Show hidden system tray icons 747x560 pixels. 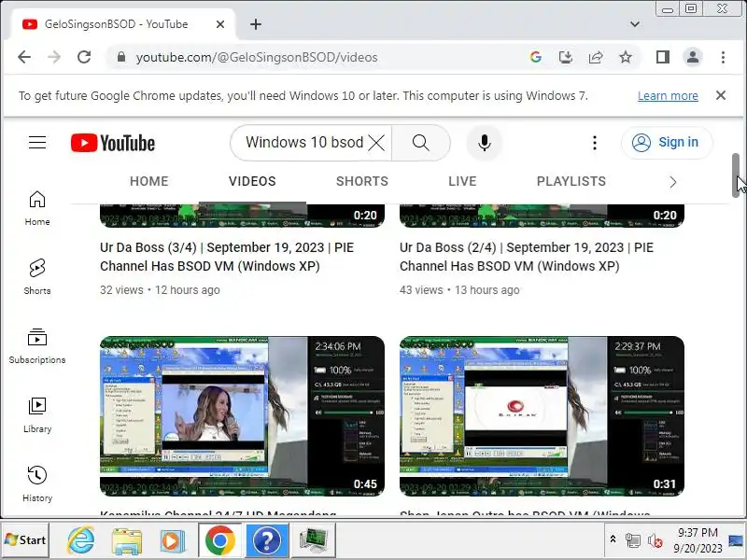pos(613,539)
